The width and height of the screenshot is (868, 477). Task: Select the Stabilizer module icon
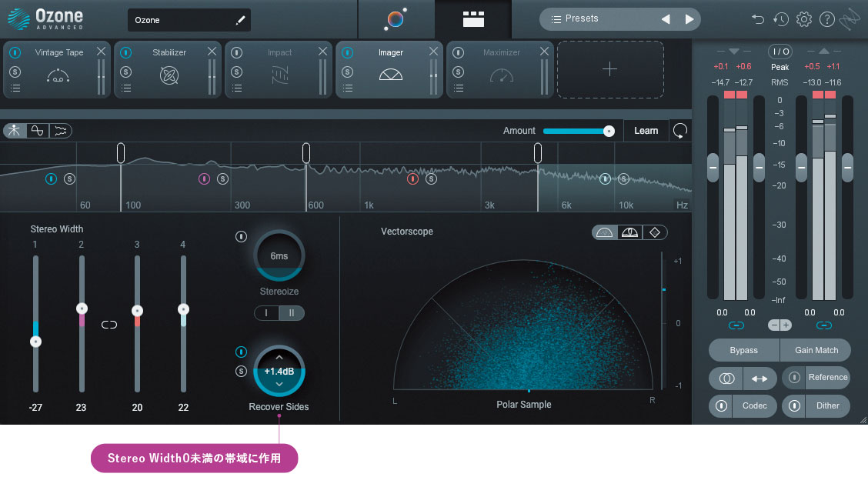[x=169, y=75]
